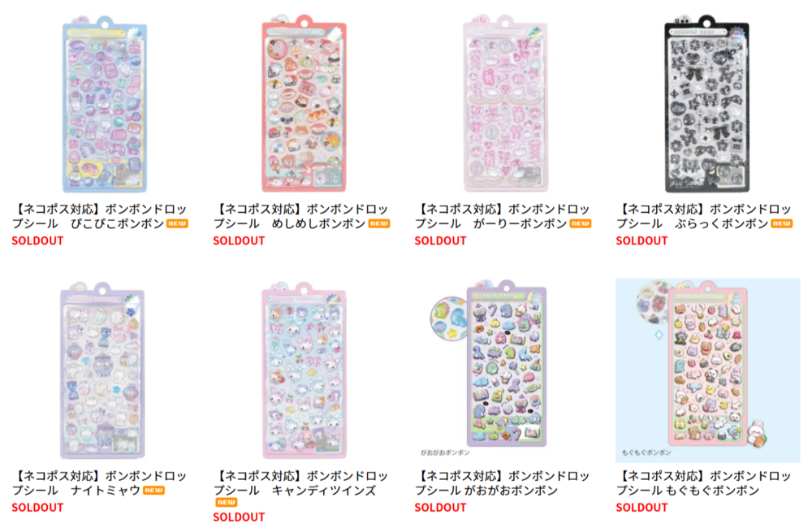Click the がーりーボンボン product title link
Screen dimensions: 812x528
pos(503,216)
